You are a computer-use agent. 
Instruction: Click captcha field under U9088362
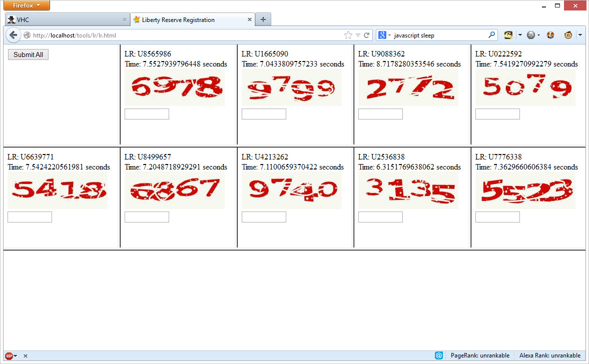click(x=380, y=114)
